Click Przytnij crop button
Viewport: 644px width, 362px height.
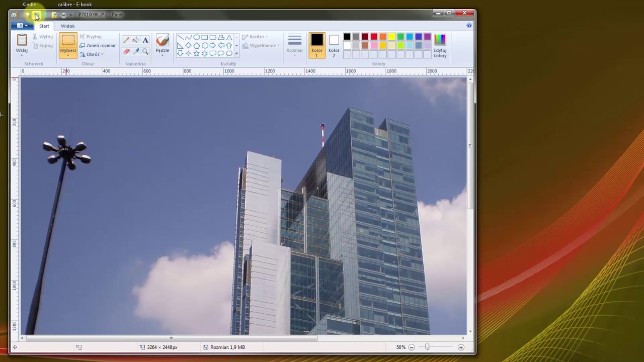[x=91, y=37]
